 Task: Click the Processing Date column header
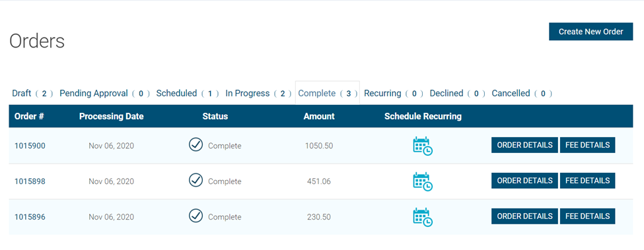coord(112,116)
